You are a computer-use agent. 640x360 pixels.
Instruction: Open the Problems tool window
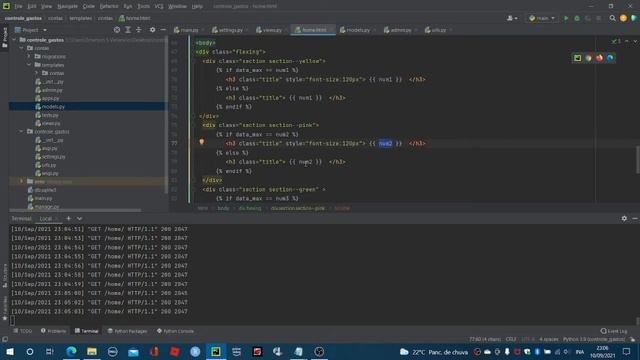click(x=53, y=331)
